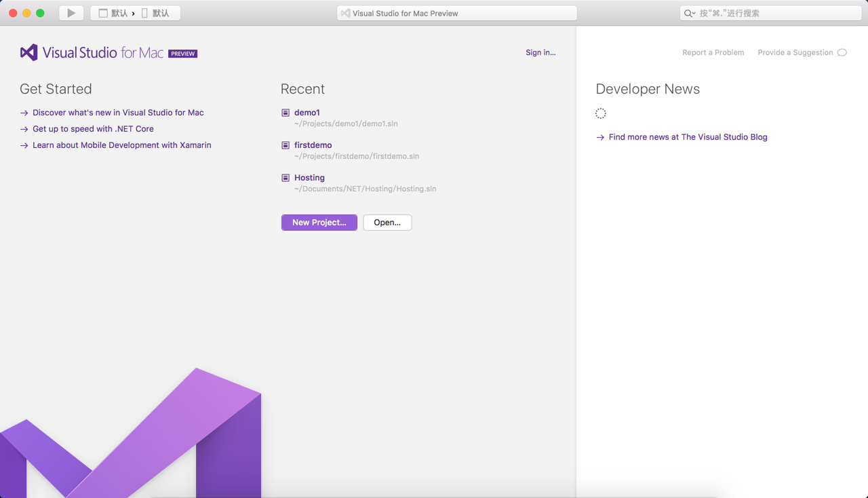Click the speech bubble suggestion icon
Image resolution: width=868 pixels, height=498 pixels.
point(842,52)
